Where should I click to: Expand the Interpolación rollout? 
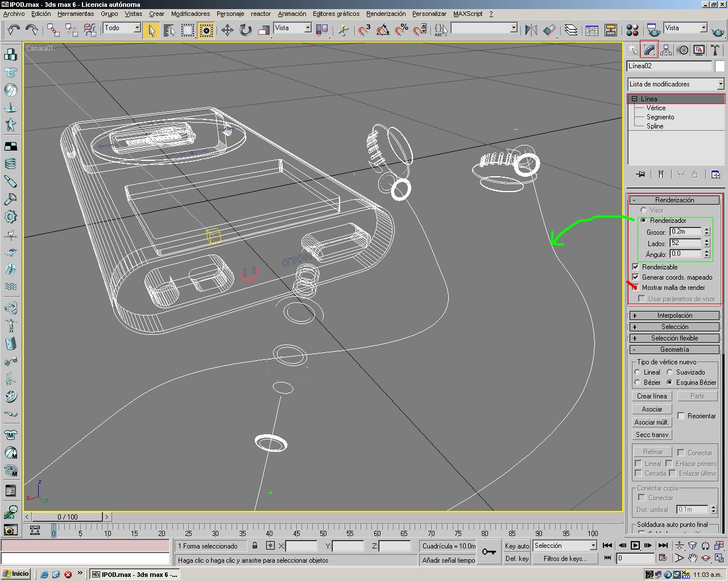pos(675,315)
